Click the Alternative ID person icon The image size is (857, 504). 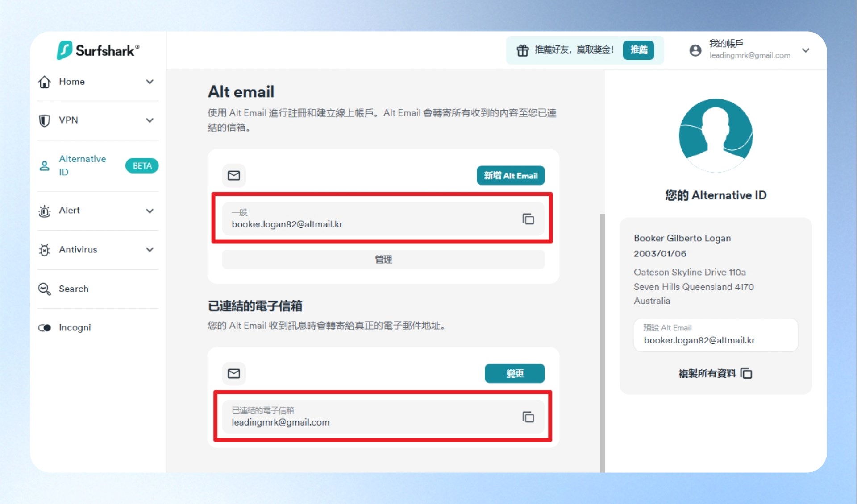45,166
